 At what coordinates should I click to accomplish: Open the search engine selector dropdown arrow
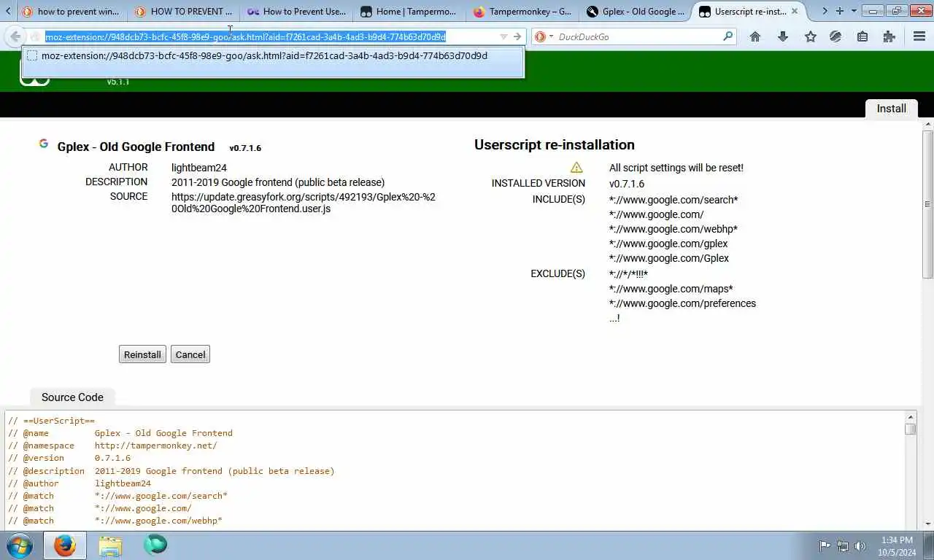tap(551, 36)
